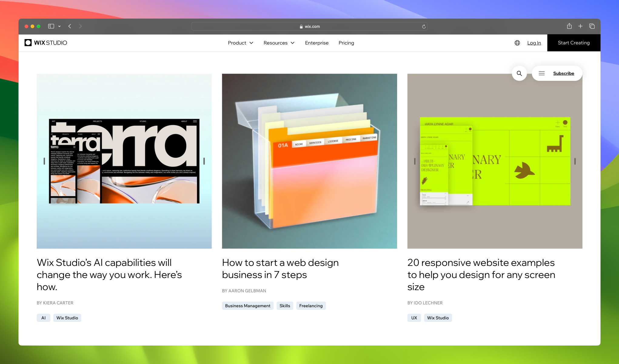Click the Subscribe link

[x=564, y=73]
